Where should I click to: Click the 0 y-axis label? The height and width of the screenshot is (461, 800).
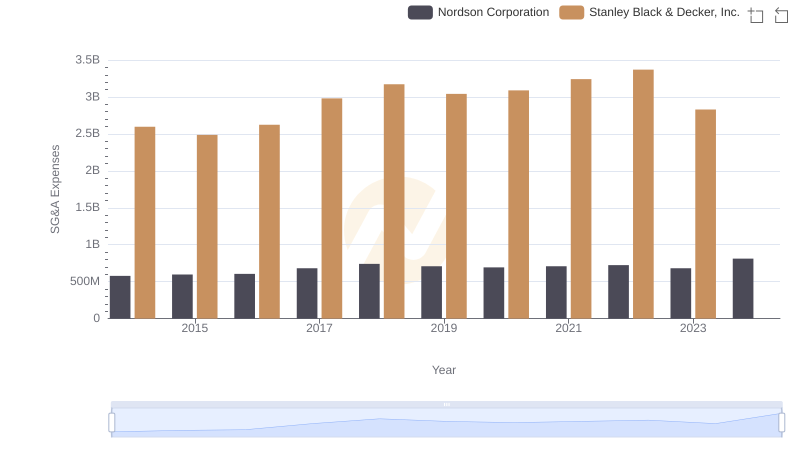click(96, 318)
